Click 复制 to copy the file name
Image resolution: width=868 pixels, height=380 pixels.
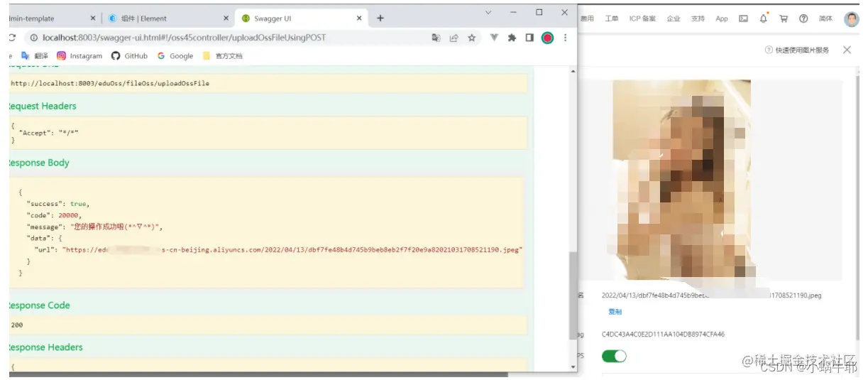pyautogui.click(x=615, y=312)
